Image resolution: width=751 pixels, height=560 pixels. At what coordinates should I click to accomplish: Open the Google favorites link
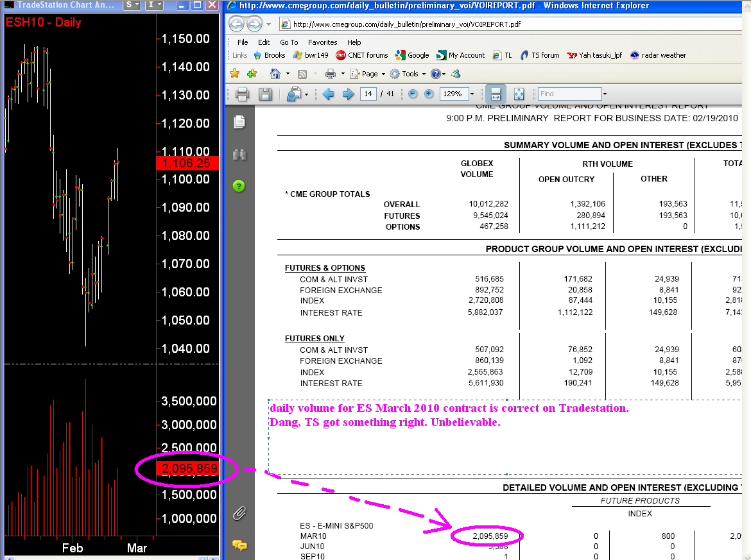click(412, 55)
